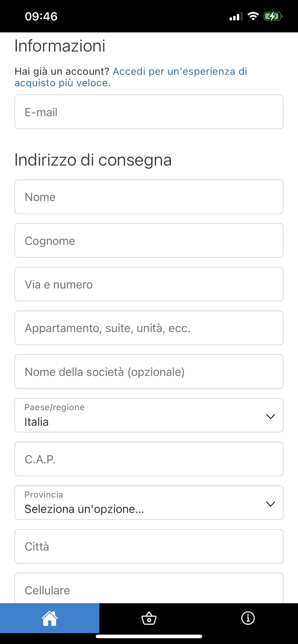Tap the status bar clock 09:46
298x644 pixels.
pyautogui.click(x=41, y=16)
